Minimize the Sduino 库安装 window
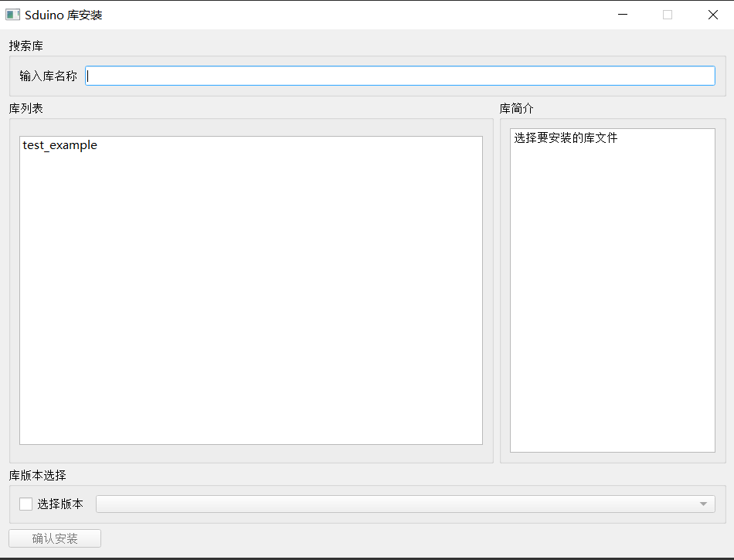The width and height of the screenshot is (734, 560). [623, 15]
